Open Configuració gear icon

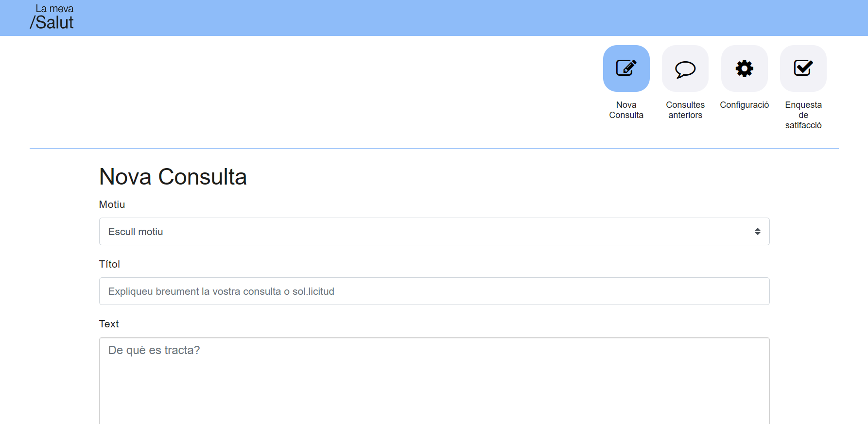coord(744,68)
